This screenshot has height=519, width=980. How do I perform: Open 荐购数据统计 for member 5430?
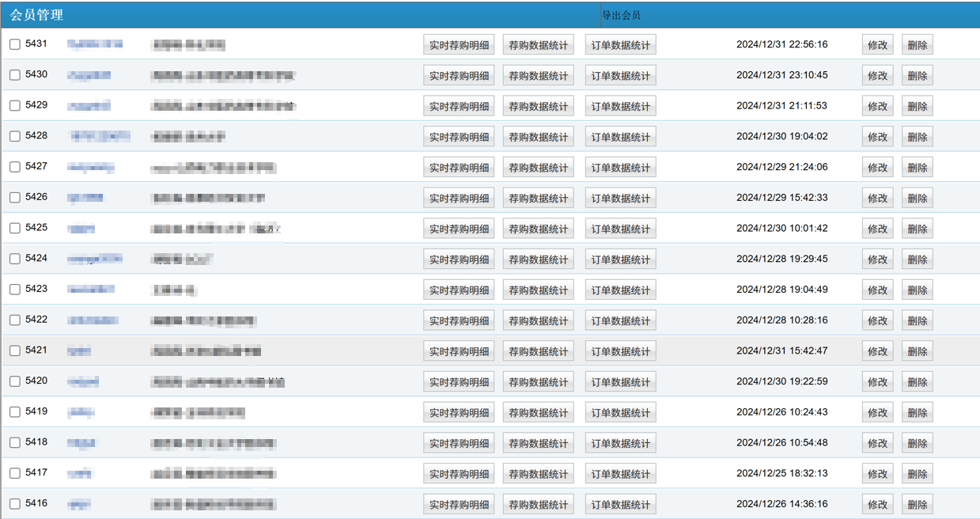coord(538,76)
